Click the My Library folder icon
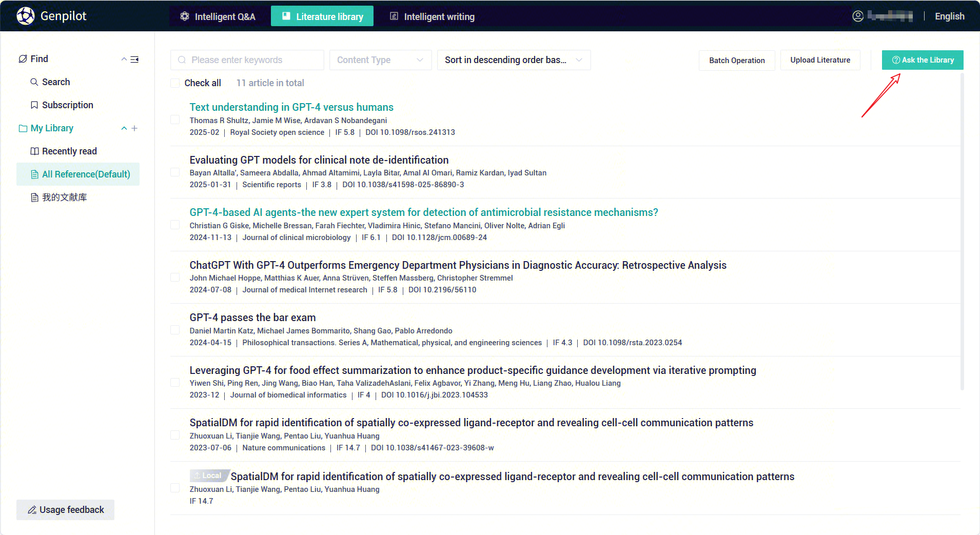The height and width of the screenshot is (535, 980). tap(23, 128)
